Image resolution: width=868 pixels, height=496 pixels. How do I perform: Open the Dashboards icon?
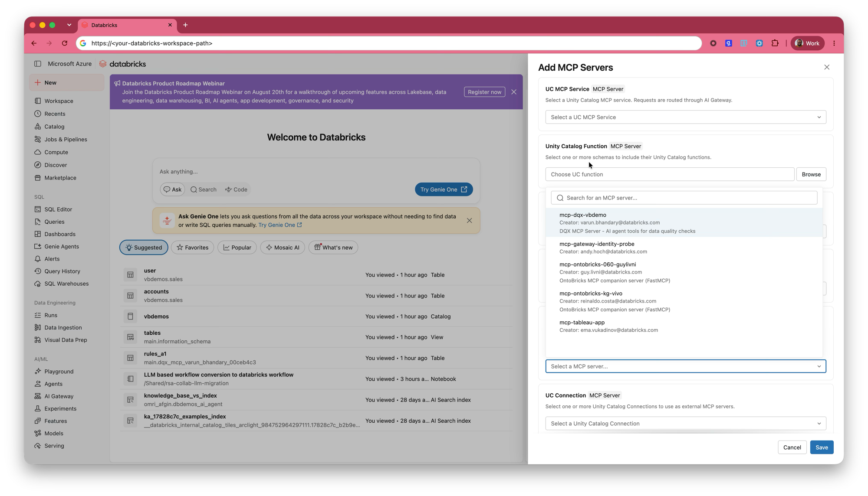pos(38,234)
